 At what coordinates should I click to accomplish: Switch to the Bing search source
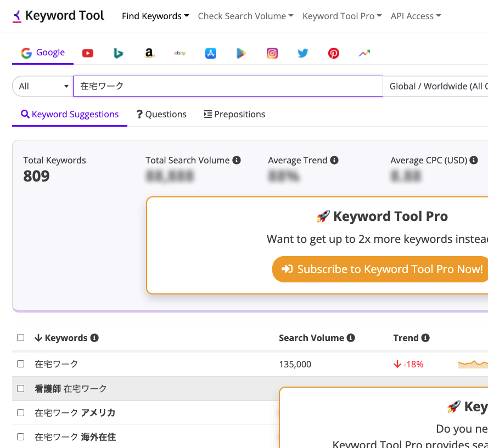click(118, 53)
